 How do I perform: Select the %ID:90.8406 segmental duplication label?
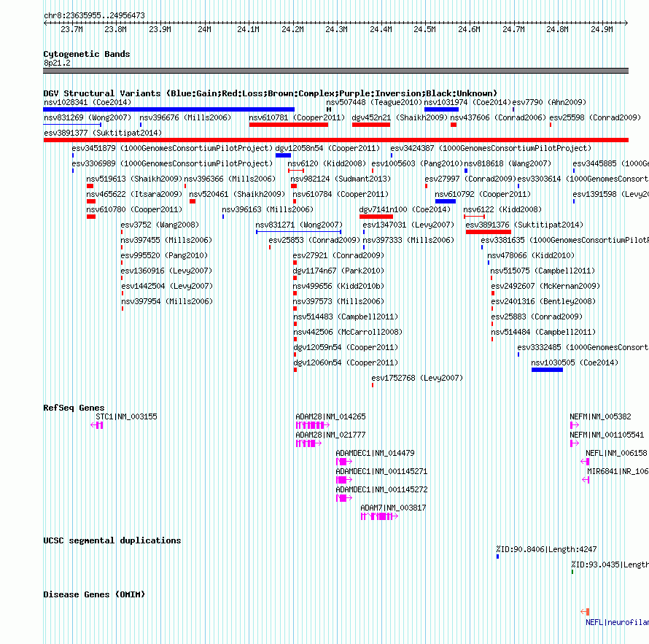point(546,549)
